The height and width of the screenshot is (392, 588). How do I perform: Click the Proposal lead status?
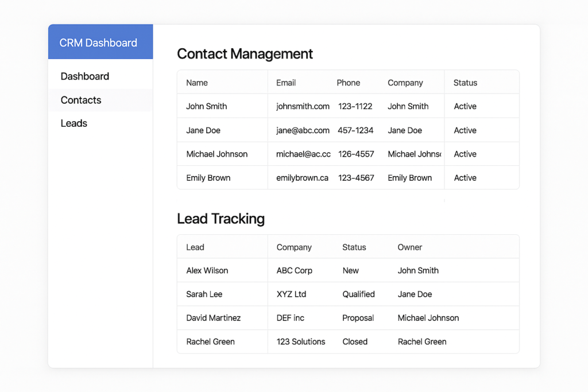[358, 318]
